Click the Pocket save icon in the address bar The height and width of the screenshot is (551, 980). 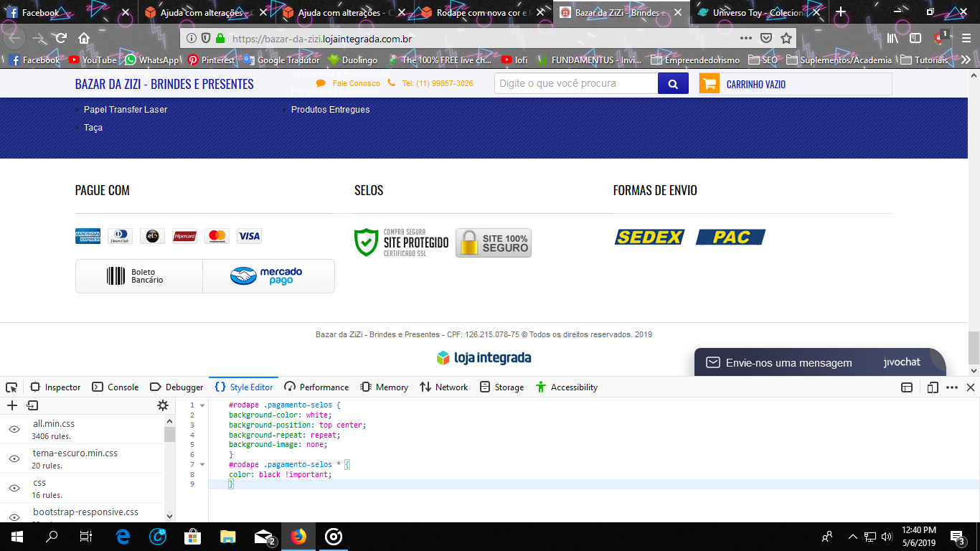tap(766, 38)
